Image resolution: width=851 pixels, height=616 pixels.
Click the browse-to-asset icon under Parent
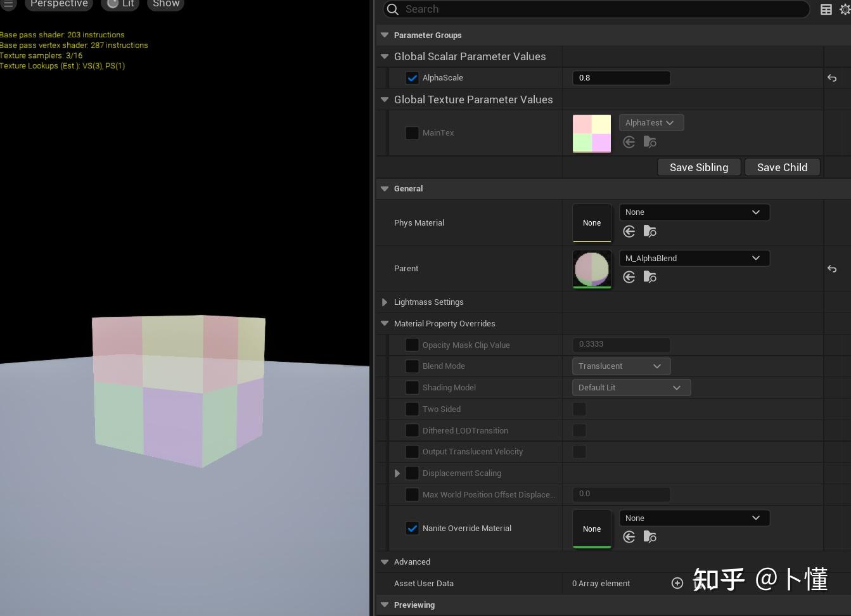pos(650,277)
